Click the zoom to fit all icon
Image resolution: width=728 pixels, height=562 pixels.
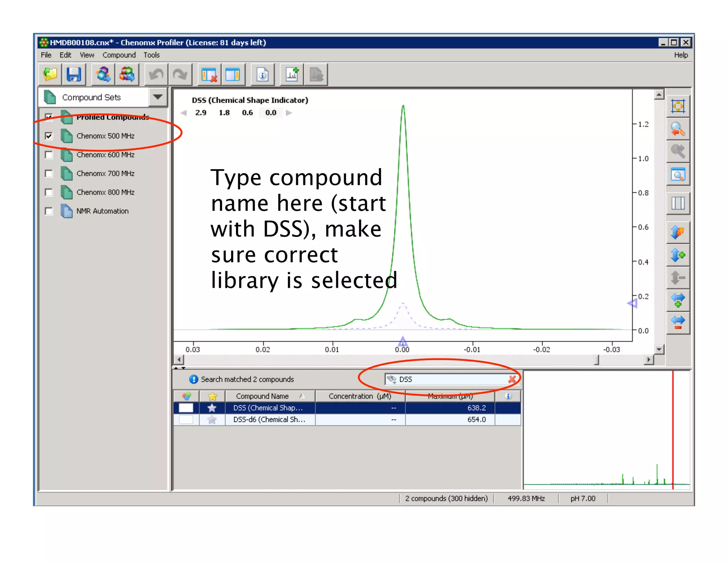[678, 106]
